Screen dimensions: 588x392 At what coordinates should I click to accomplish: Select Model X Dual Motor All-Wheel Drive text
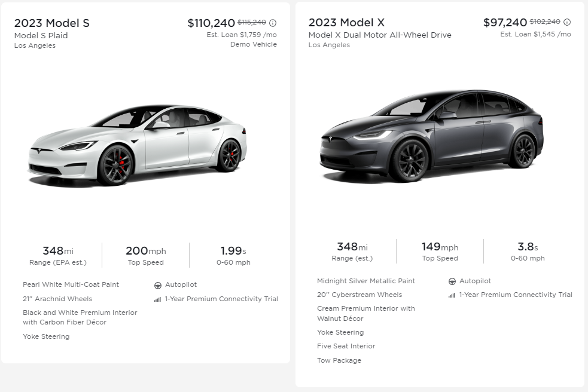pos(380,35)
